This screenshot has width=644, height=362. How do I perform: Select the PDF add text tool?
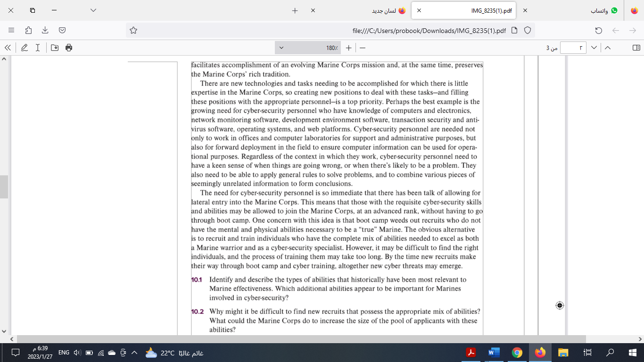pyautogui.click(x=38, y=48)
